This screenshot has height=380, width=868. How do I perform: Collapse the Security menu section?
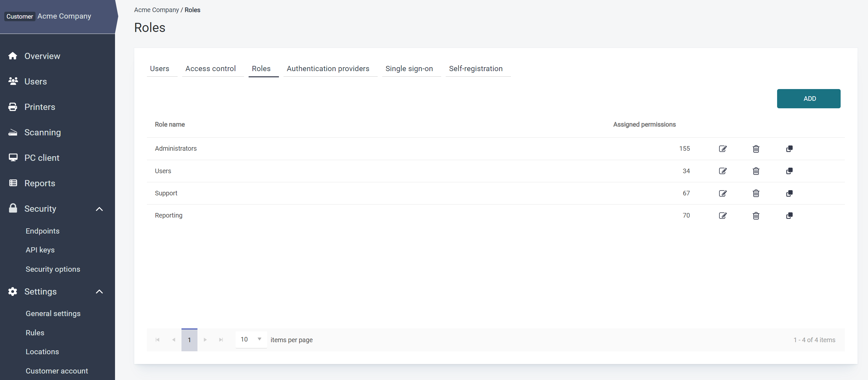(99, 209)
